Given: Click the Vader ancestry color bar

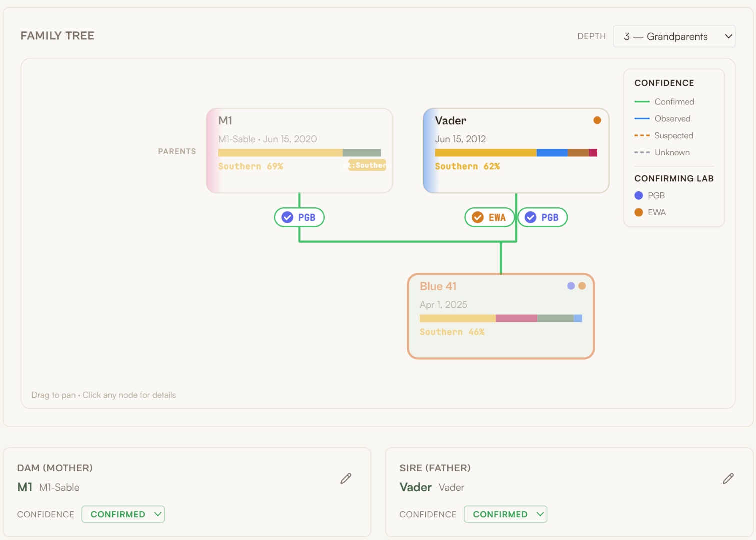Looking at the screenshot, I should point(516,153).
